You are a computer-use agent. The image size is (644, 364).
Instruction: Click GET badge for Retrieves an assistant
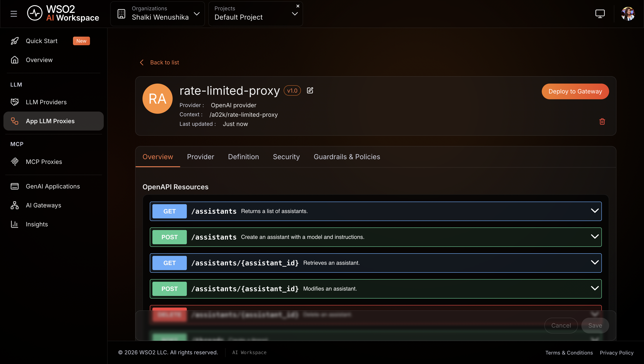[x=169, y=263]
